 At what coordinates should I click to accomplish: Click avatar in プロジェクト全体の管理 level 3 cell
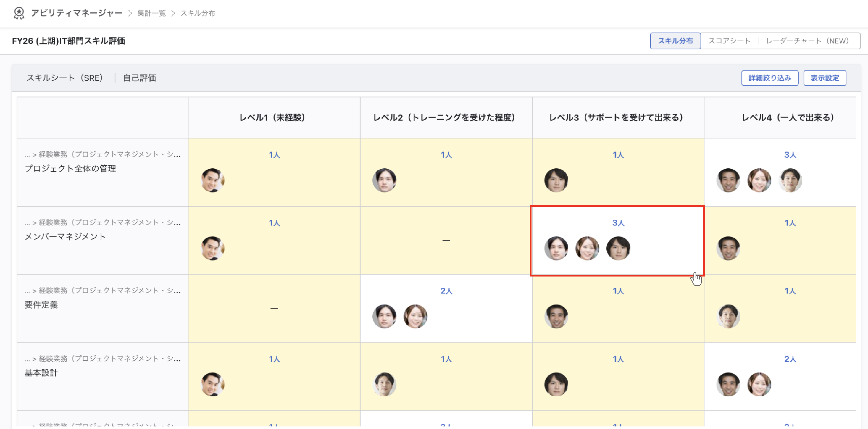click(556, 180)
